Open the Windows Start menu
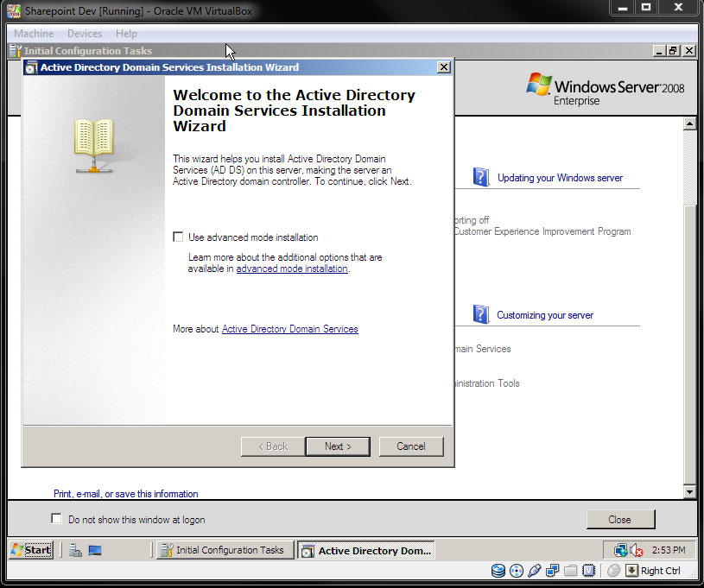The image size is (704, 588). [x=31, y=550]
